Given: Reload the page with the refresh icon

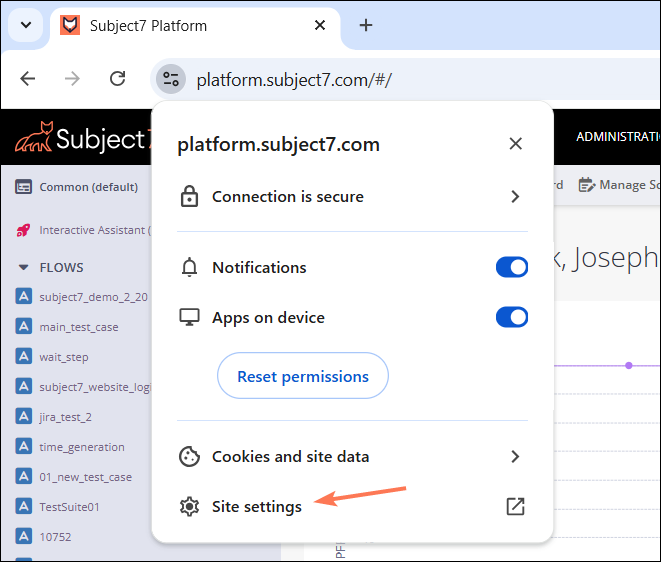Looking at the screenshot, I should pos(117,79).
